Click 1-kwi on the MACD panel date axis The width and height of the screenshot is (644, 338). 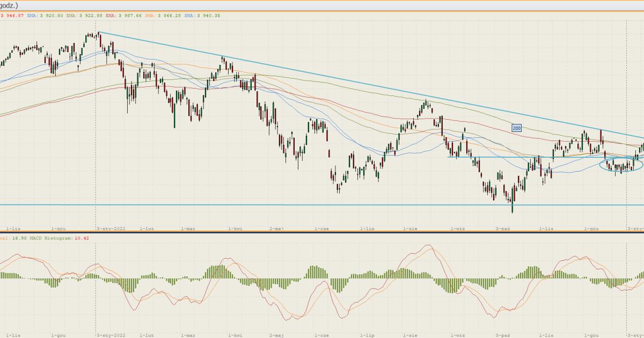pos(235,335)
